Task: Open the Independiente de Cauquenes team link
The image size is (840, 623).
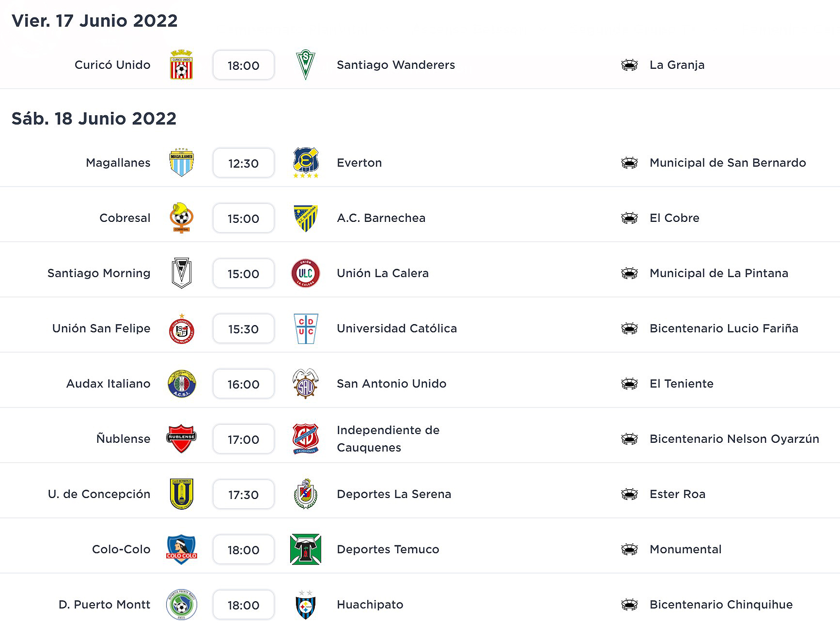Action: [x=388, y=438]
